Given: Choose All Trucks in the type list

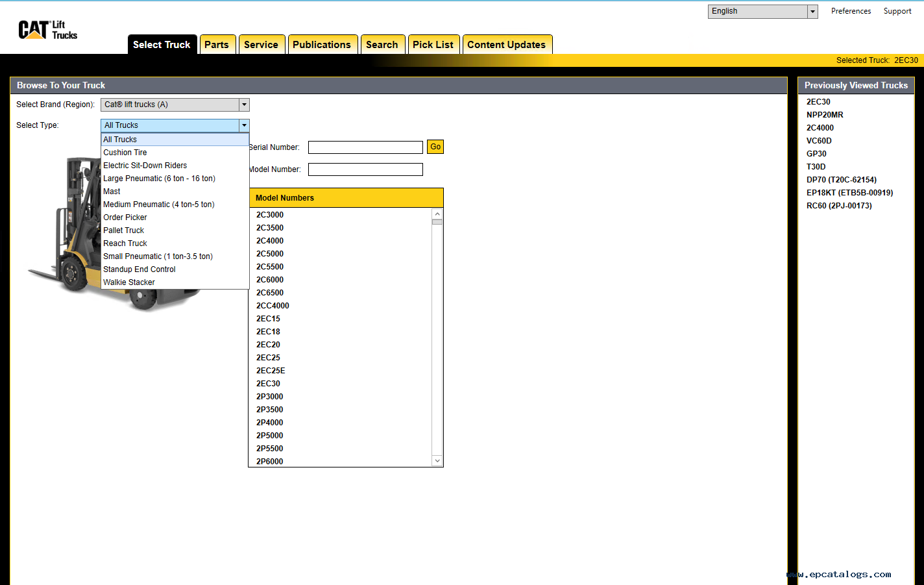Looking at the screenshot, I should (x=175, y=140).
